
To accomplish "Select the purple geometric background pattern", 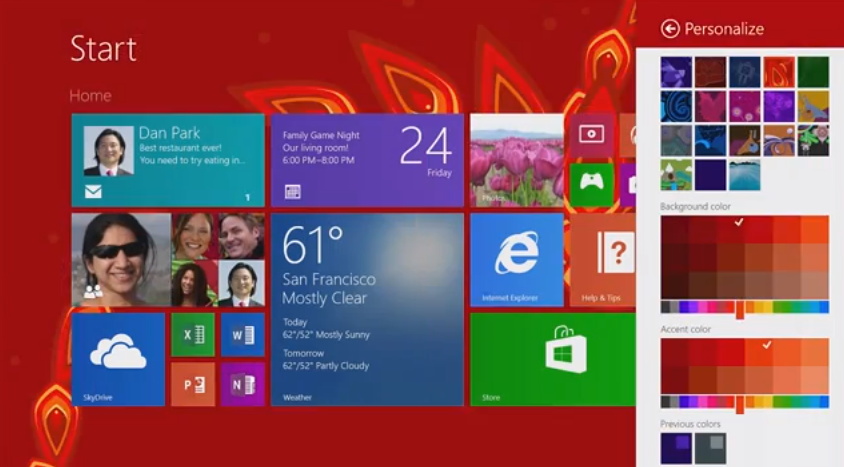I will coord(676,72).
